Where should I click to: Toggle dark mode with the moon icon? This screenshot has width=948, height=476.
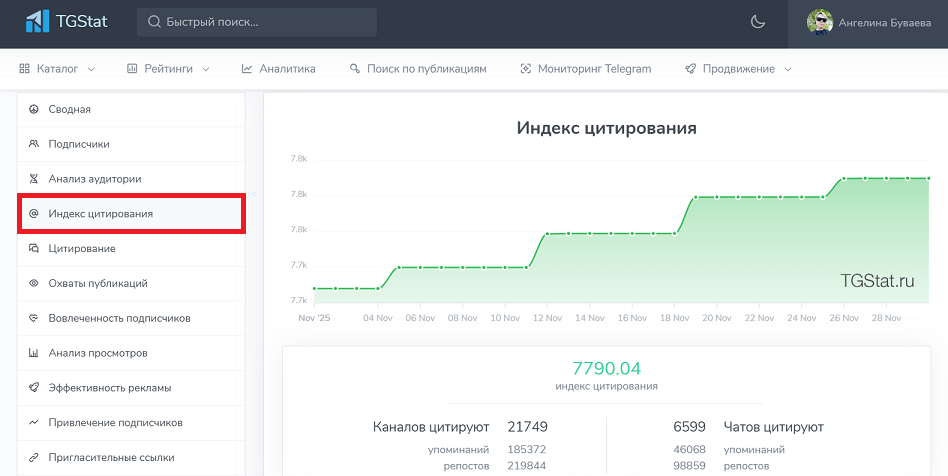click(757, 22)
